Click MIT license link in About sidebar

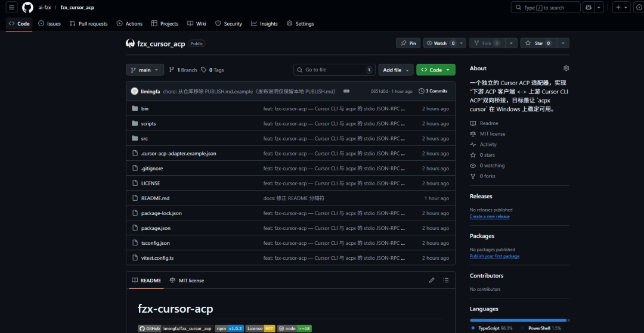pos(488,133)
